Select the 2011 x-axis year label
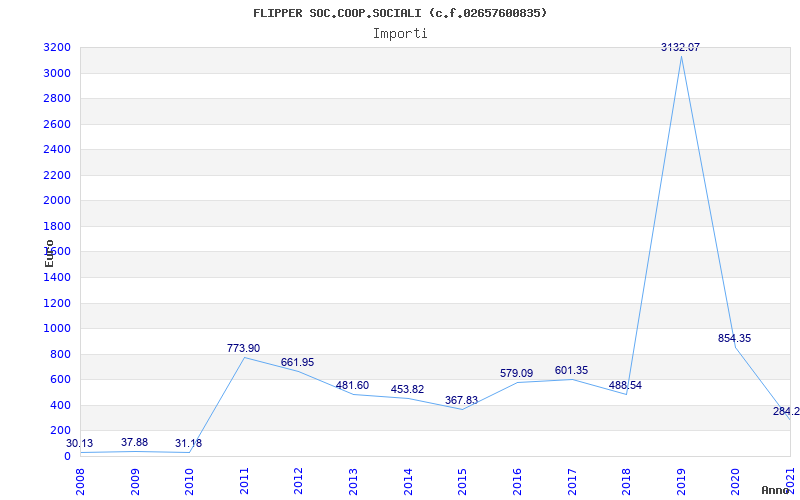Screen dimensions: 800x500 pos(244,480)
